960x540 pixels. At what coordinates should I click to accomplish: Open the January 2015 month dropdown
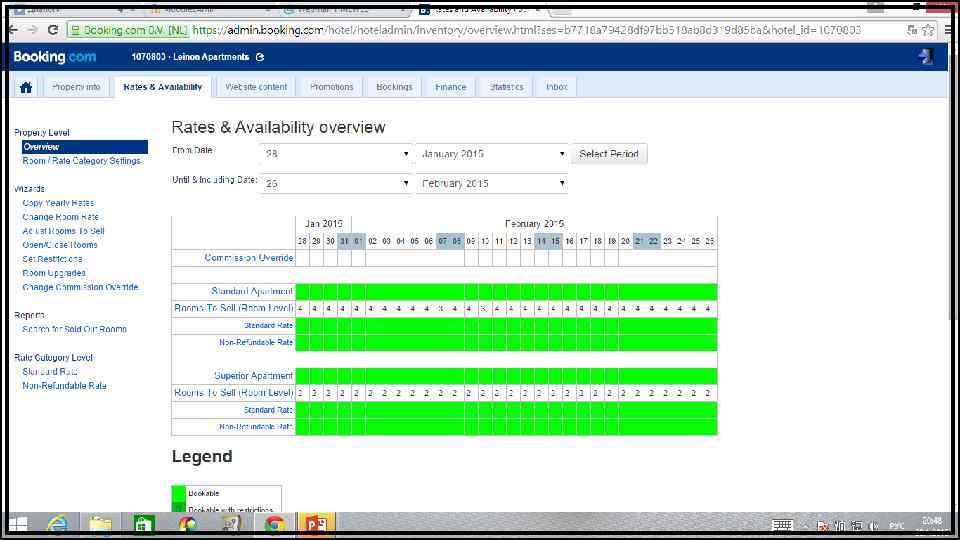(492, 154)
